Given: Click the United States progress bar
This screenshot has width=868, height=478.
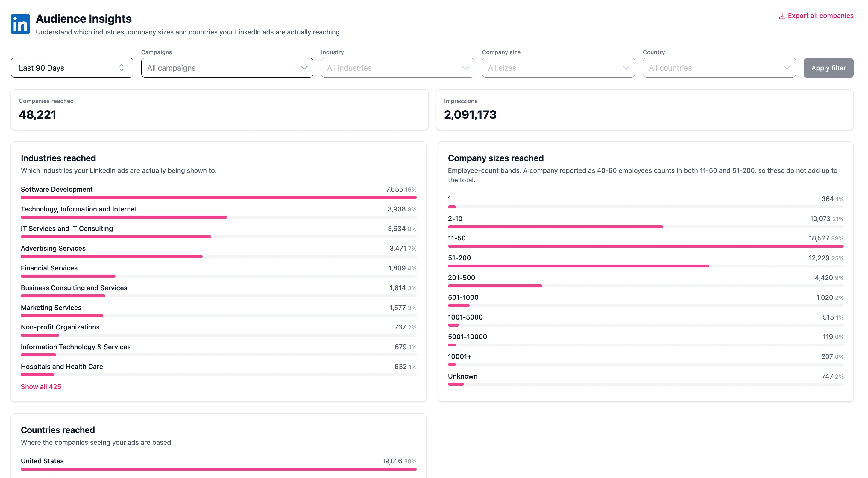Looking at the screenshot, I should 219,469.
